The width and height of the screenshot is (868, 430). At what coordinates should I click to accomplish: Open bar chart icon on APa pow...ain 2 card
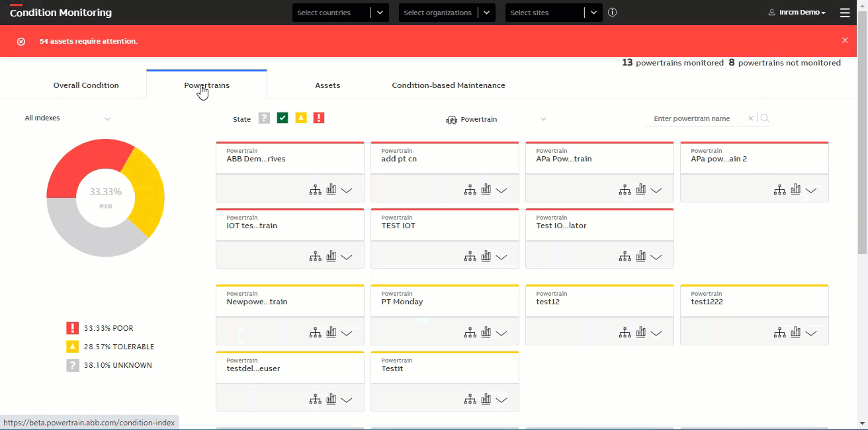pos(795,190)
